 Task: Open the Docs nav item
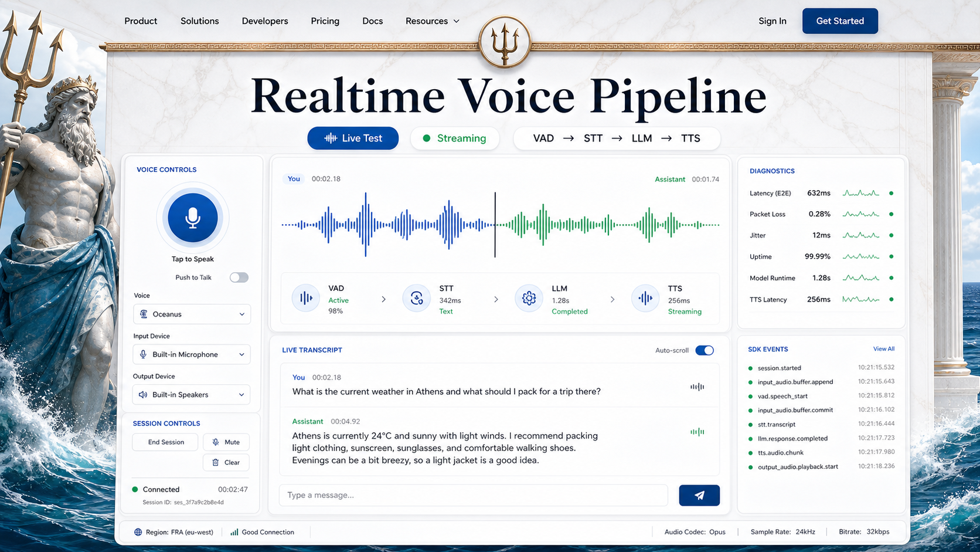(373, 21)
